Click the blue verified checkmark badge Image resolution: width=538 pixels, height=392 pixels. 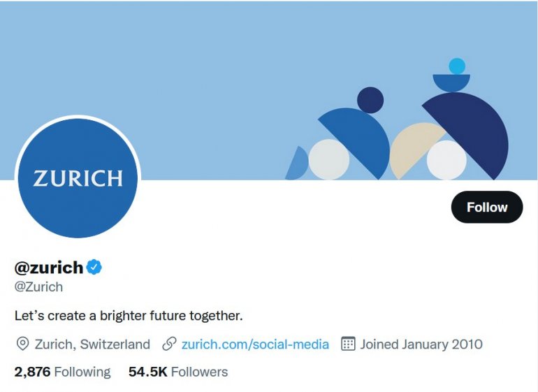(x=94, y=266)
